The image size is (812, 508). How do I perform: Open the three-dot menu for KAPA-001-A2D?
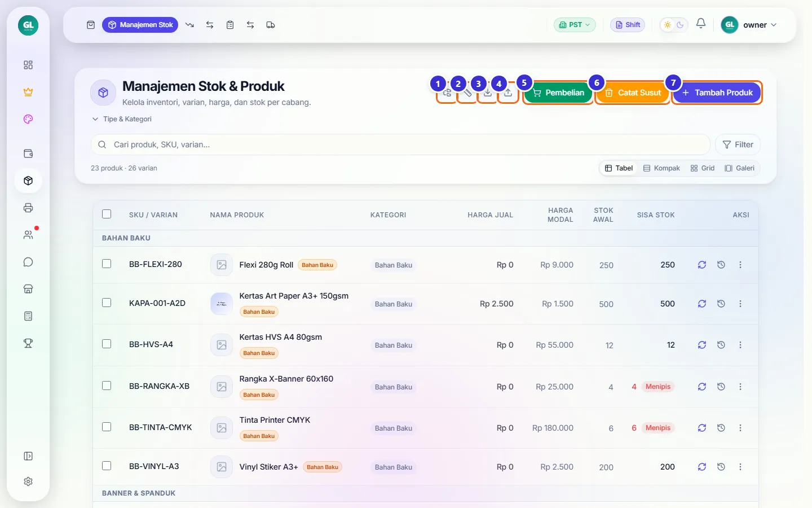(740, 304)
